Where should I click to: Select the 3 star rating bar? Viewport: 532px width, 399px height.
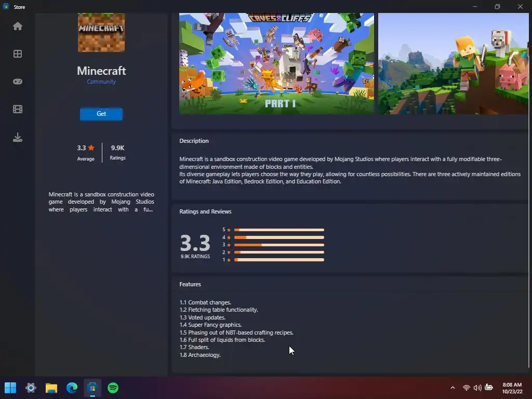coord(279,245)
